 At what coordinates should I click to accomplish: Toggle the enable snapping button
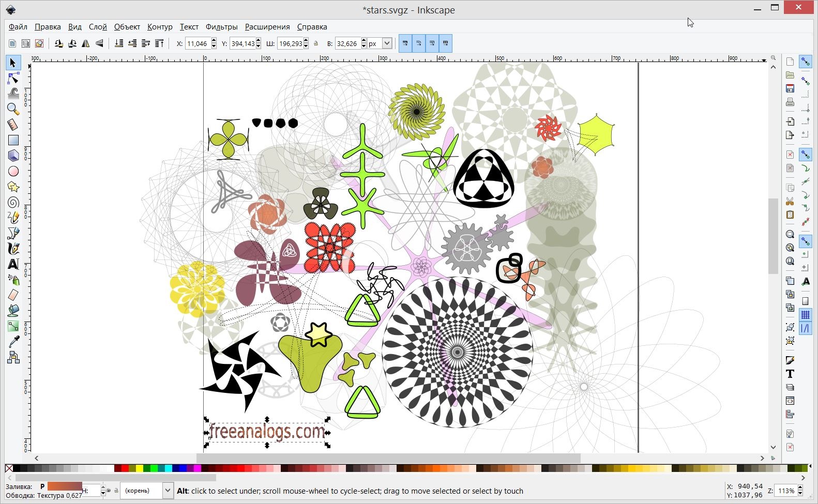805,62
